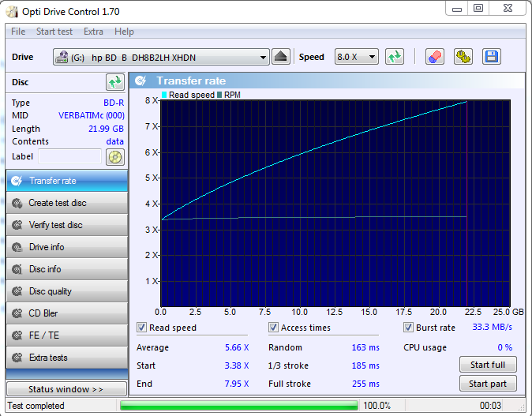Click the eraser icon in the toolbar

click(x=435, y=57)
